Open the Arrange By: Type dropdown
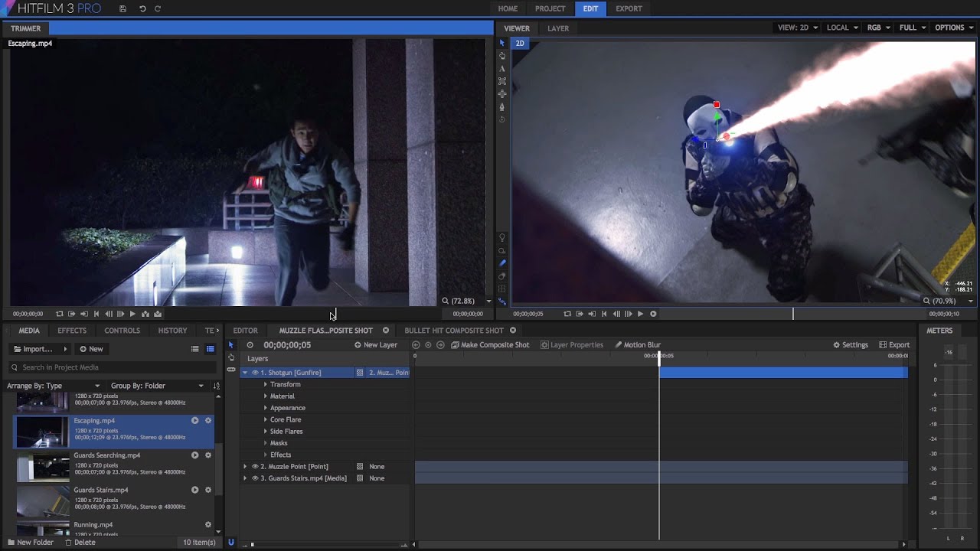This screenshot has height=551, width=980. pyautogui.click(x=54, y=386)
